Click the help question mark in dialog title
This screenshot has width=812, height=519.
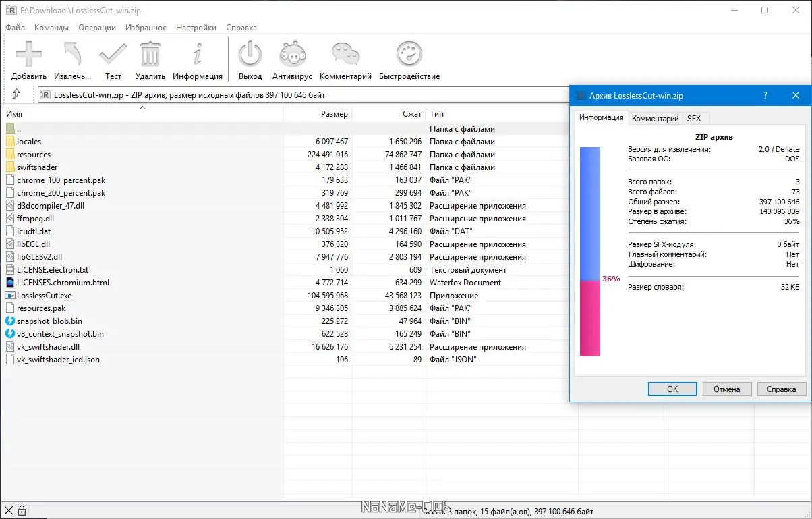tap(765, 96)
